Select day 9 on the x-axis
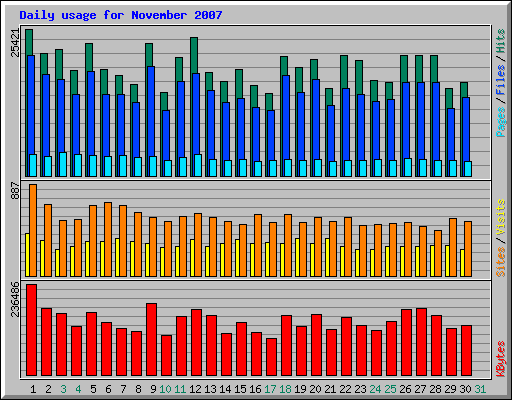Image resolution: width=512 pixels, height=400 pixels. (153, 389)
